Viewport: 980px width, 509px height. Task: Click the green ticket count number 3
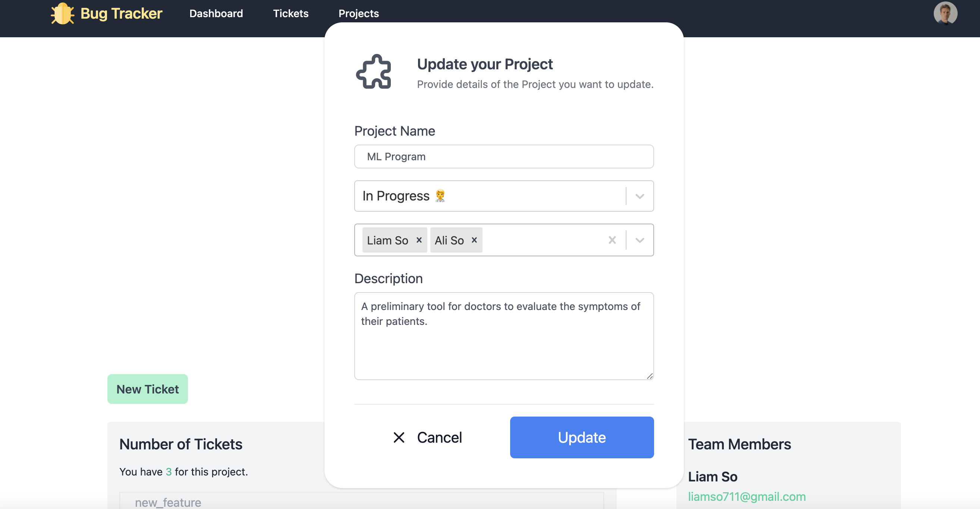[x=169, y=471]
